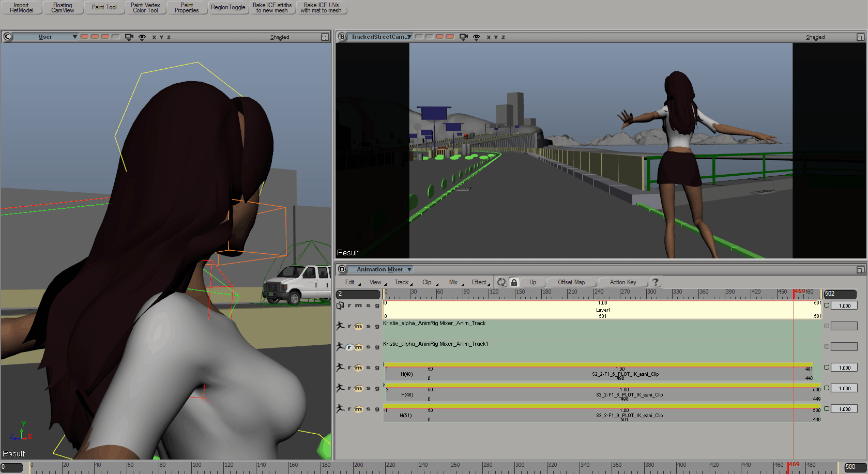Click the Z axis letter in viewport C
Image resolution: width=868 pixels, height=474 pixels.
(169, 37)
